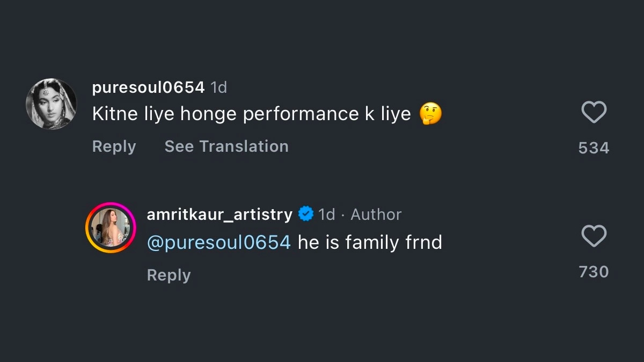
Task: Click the 1d timestamp beside the verified badge
Action: (326, 215)
